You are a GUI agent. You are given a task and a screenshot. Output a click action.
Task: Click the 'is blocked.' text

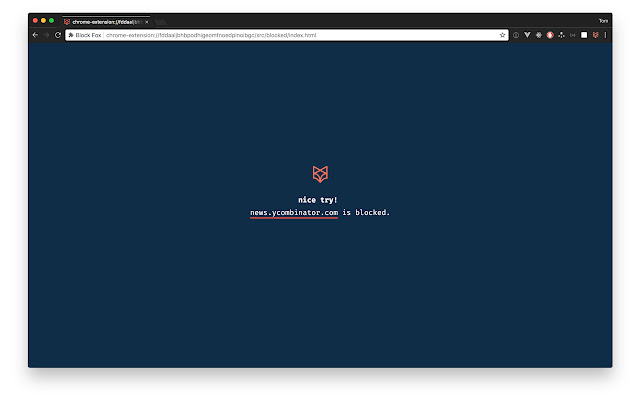click(366, 212)
